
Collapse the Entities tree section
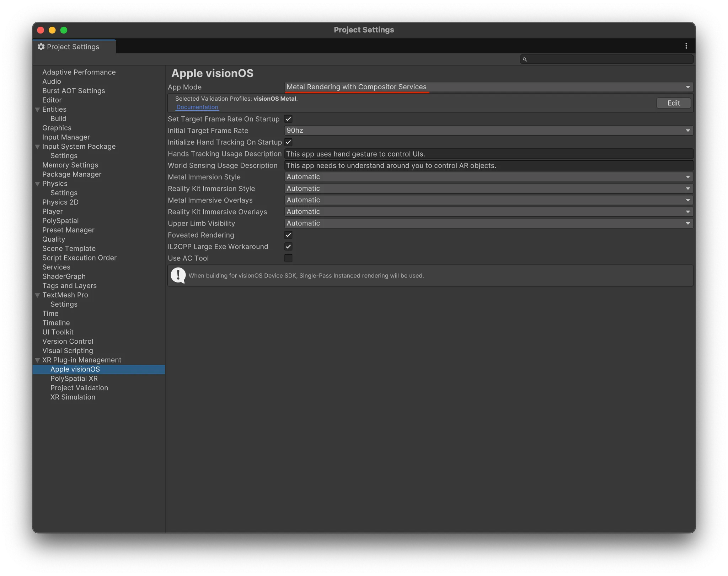tap(37, 110)
